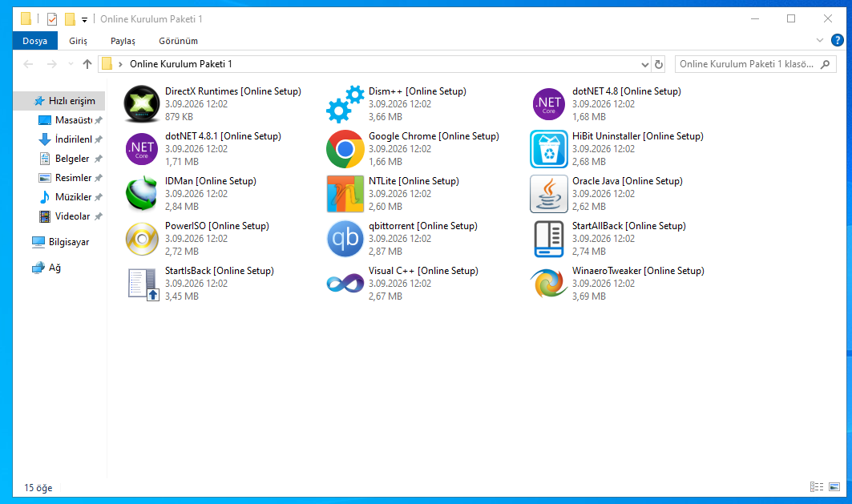
Task: Click the dotNET 4.8 purple icon
Action: (x=549, y=103)
